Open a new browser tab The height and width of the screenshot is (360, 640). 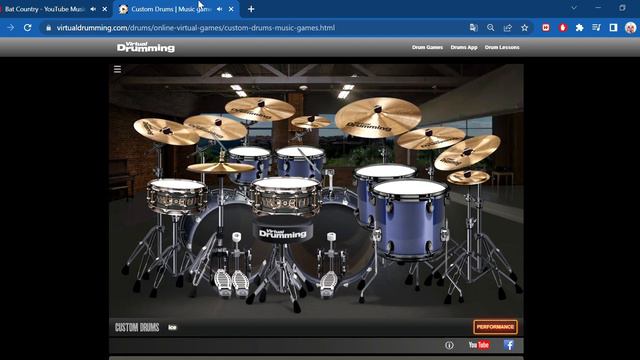coord(251,9)
